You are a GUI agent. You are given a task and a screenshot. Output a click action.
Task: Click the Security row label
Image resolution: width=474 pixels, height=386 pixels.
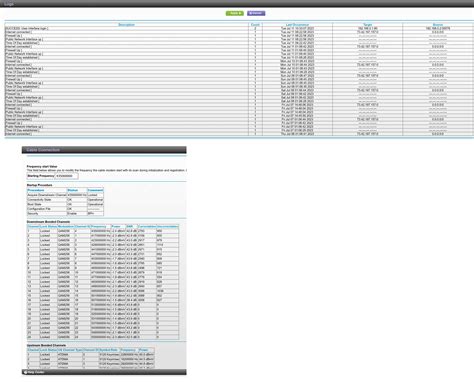coord(33,213)
